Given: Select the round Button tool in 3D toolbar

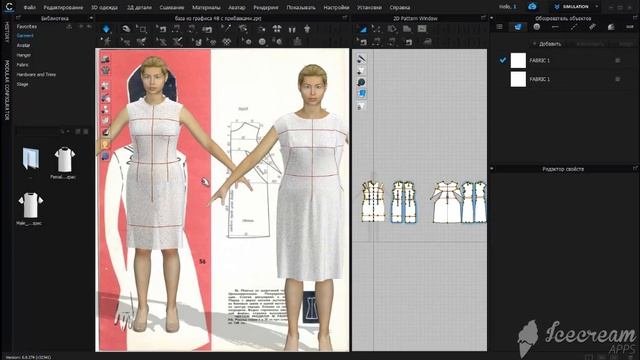Looking at the screenshot, I should point(262,42).
